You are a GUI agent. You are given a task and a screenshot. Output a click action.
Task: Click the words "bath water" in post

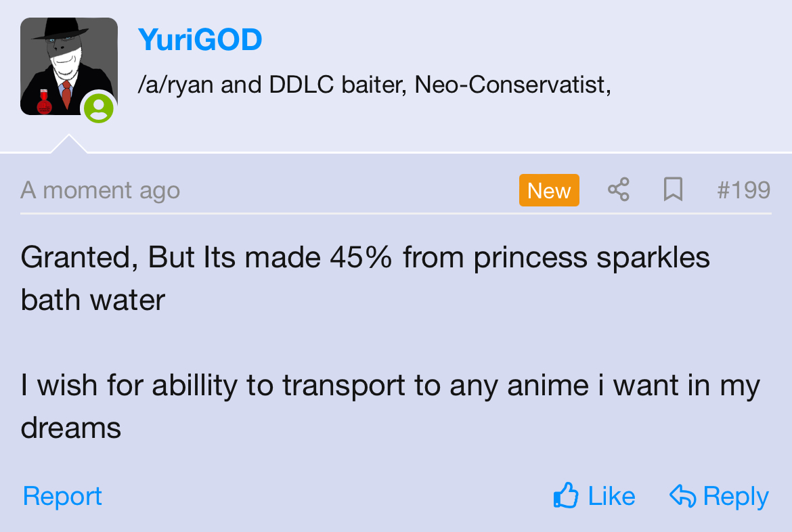coord(93,300)
